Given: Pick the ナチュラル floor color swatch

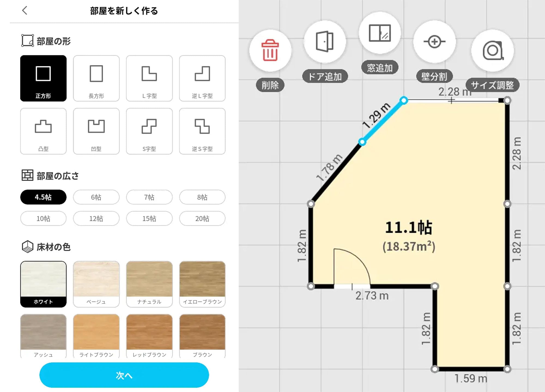Looking at the screenshot, I should 149,284.
